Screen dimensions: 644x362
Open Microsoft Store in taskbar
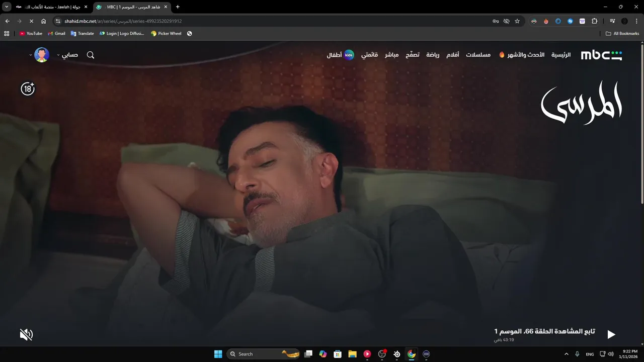[338, 354]
